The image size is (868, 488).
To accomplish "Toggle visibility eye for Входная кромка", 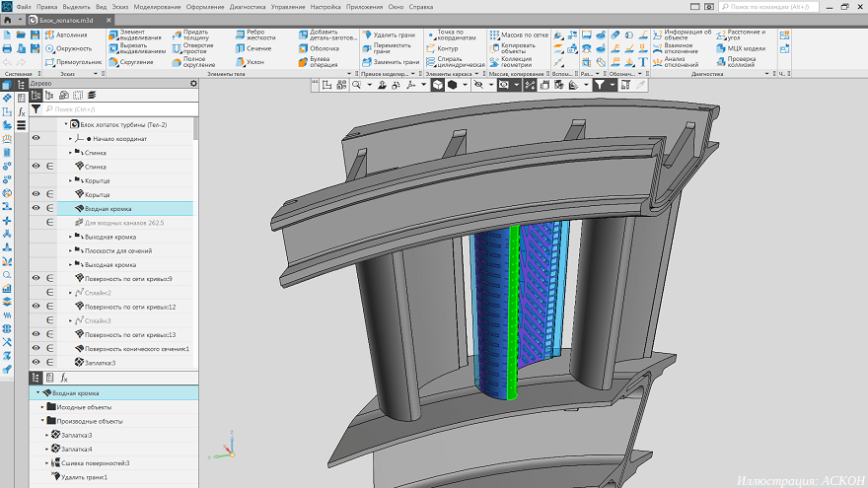I will (x=36, y=209).
